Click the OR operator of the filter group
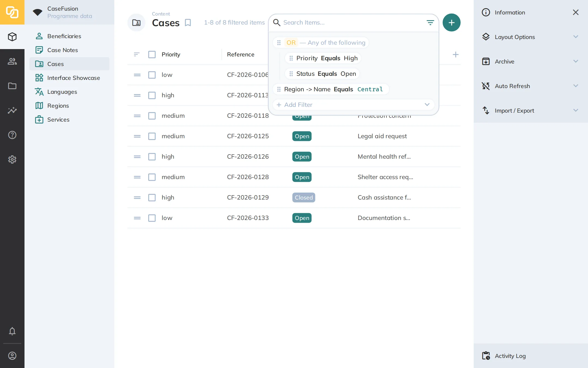 (291, 43)
